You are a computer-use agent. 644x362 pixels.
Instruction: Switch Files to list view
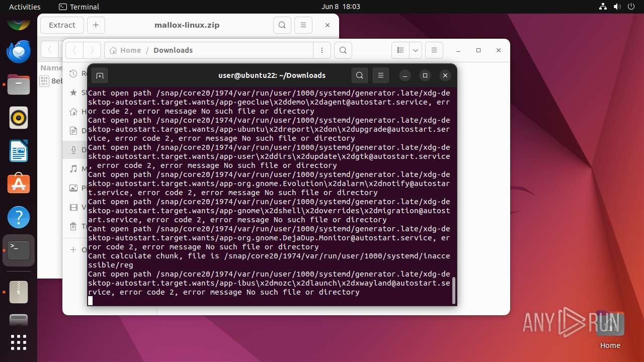400,50
